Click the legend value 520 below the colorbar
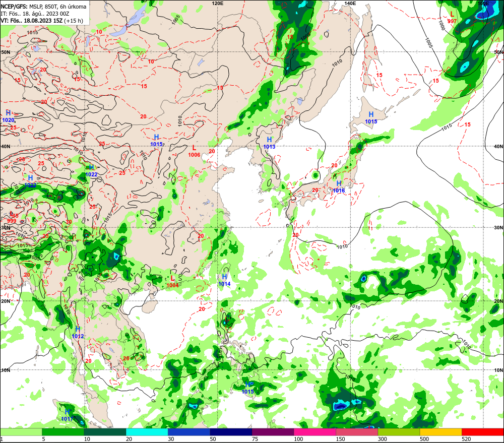The height and width of the screenshot is (443, 504). (466, 439)
